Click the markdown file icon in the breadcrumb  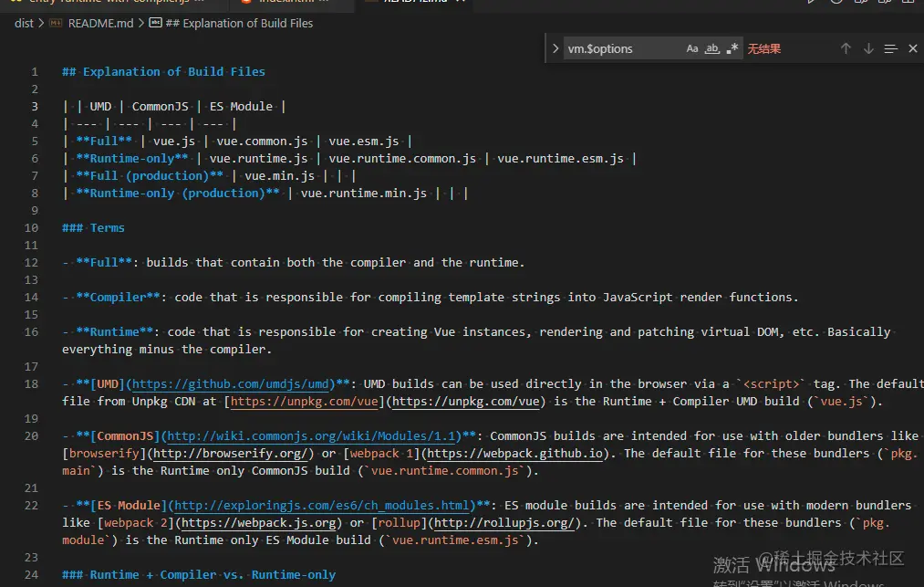[56, 23]
